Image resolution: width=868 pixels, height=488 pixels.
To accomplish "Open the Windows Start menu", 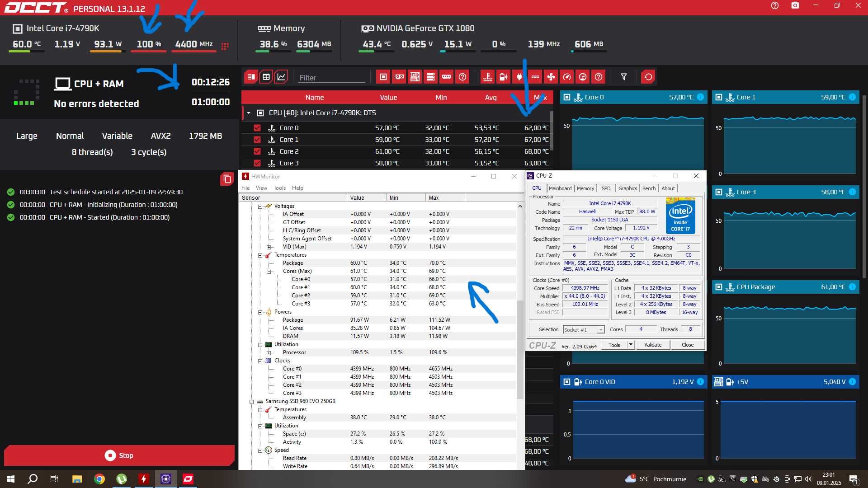I will (x=11, y=479).
